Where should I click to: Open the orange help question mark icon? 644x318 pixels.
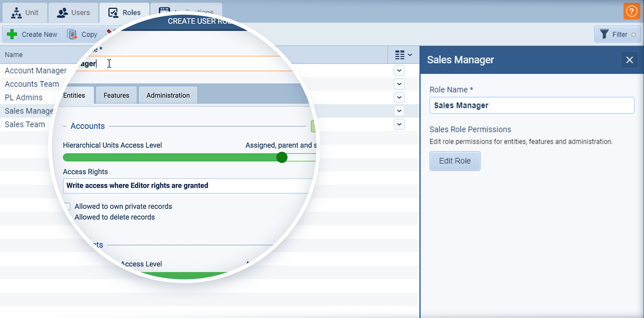coord(632,11)
